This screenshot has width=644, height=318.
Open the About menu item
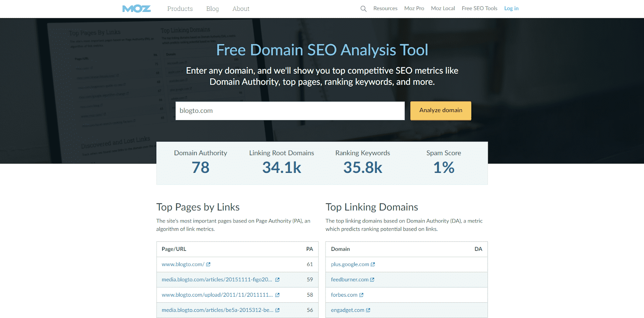[x=241, y=8]
